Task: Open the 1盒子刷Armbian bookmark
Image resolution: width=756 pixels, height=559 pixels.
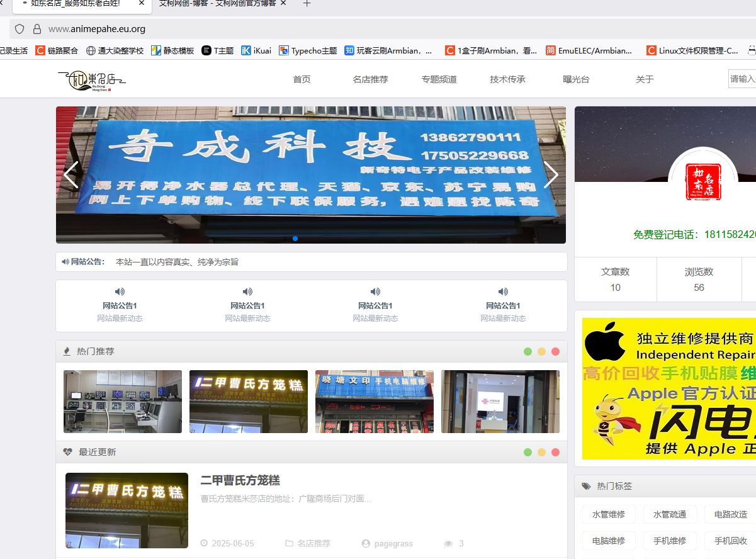Action: tap(492, 50)
